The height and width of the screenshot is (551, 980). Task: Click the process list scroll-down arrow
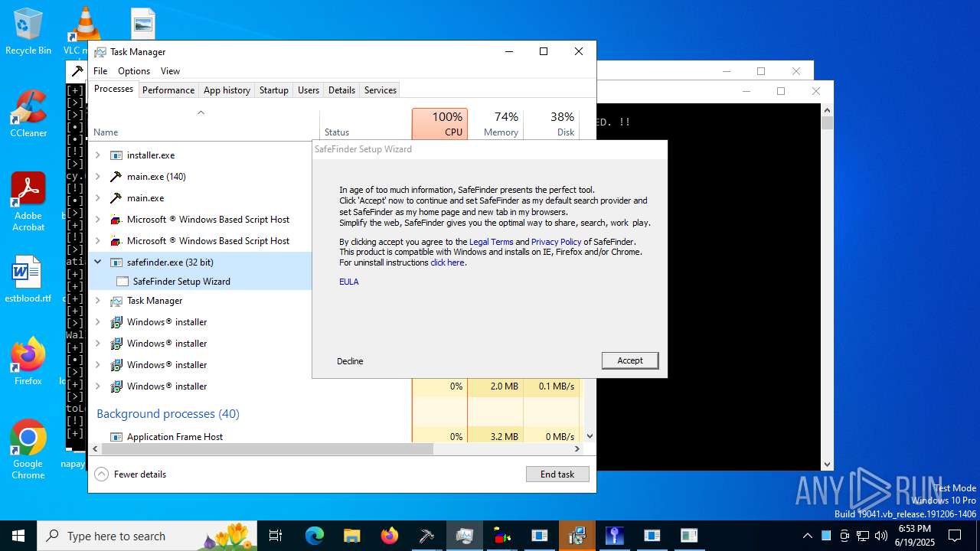point(590,436)
